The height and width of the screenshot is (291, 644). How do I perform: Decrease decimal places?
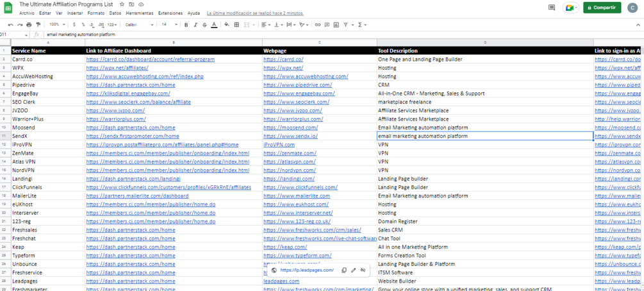92,24
